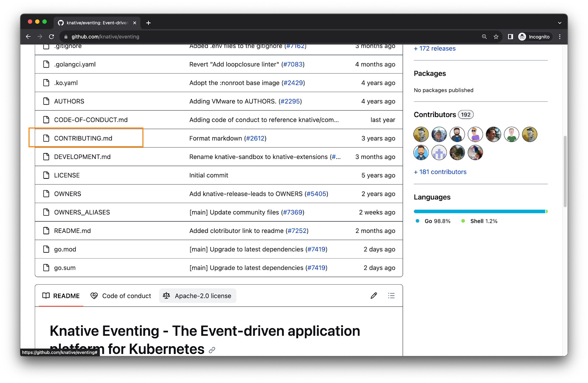Viewport: 588px width, 383px height.
Task: Close the knative/eventing tab
Action: click(135, 23)
